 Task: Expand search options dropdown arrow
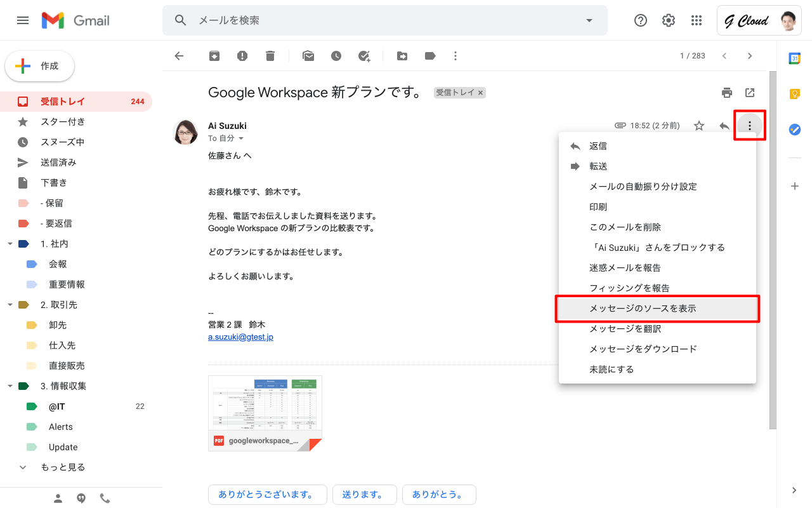tap(589, 20)
